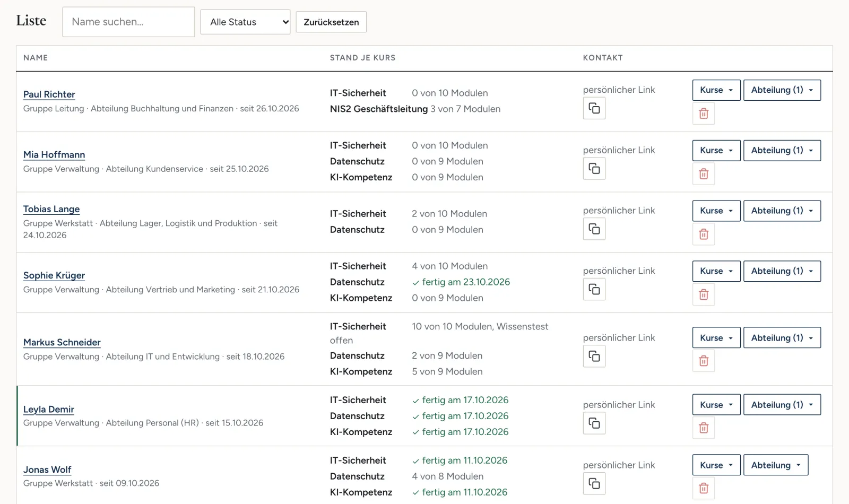Copy Tobias Lange's personal link

tap(594, 229)
